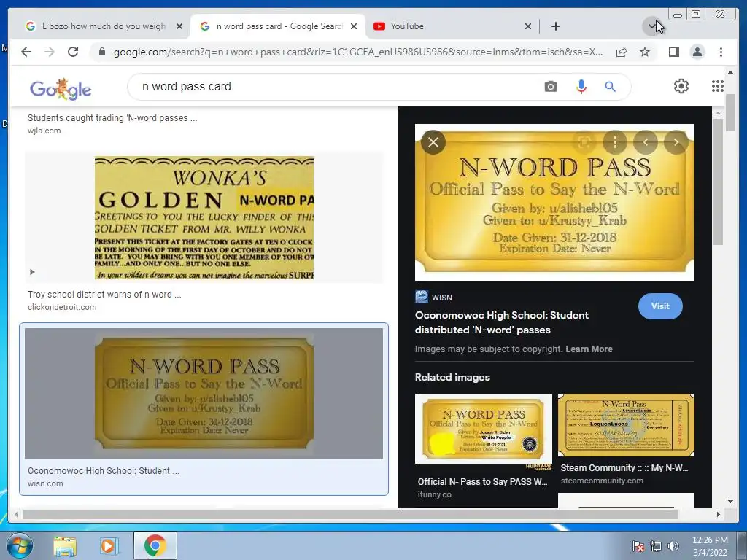
Task: Open Windows Explorer from the taskbar
Action: point(65,546)
